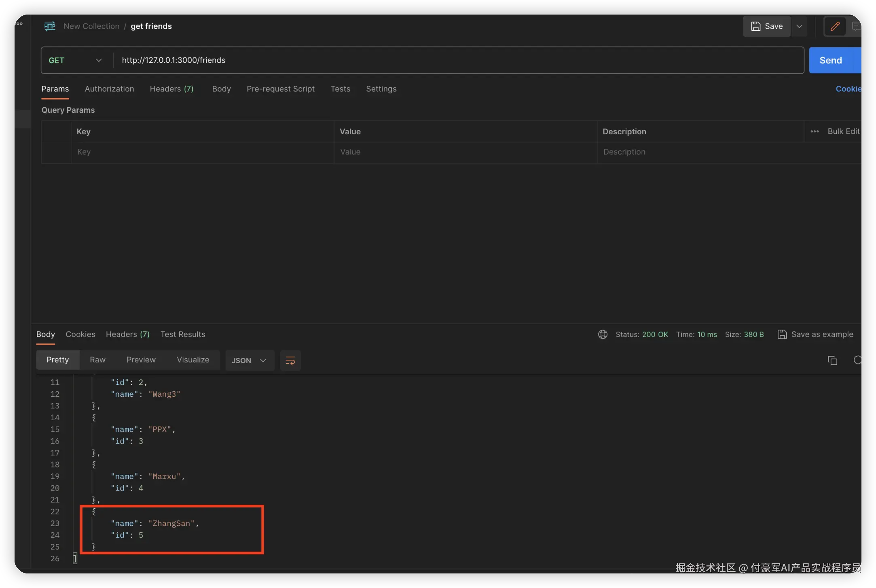Open the JSON format dropdown
Screen dimensions: 876x588
point(249,360)
